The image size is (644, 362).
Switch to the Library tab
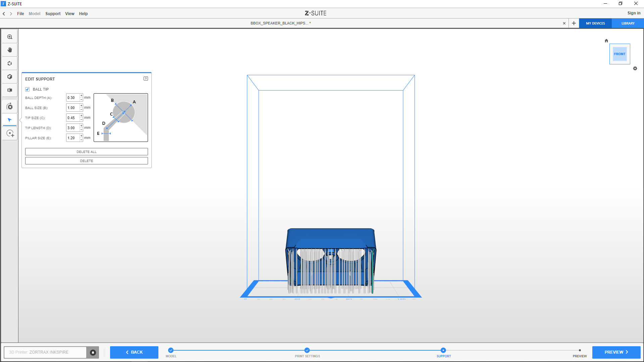pos(628,23)
